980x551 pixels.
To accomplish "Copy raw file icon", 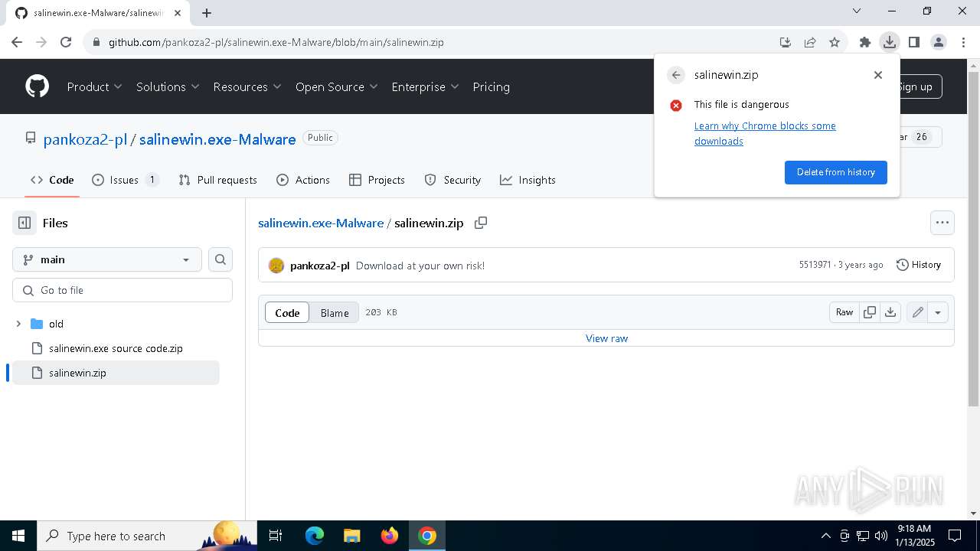I will (870, 312).
